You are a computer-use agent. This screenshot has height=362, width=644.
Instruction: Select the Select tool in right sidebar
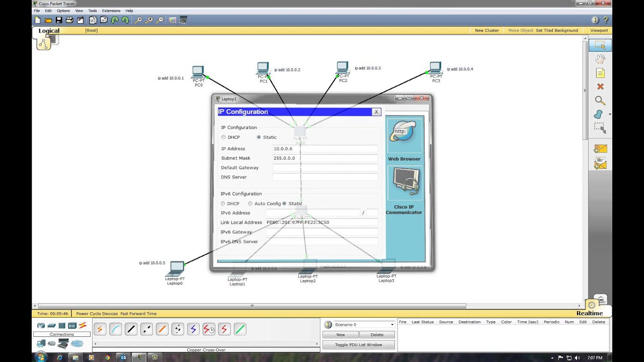[x=600, y=45]
